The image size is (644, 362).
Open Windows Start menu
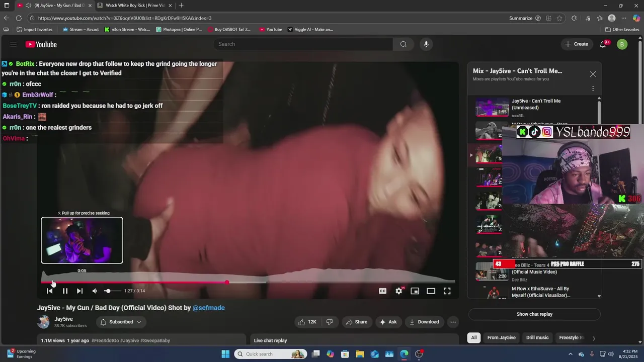click(225, 354)
